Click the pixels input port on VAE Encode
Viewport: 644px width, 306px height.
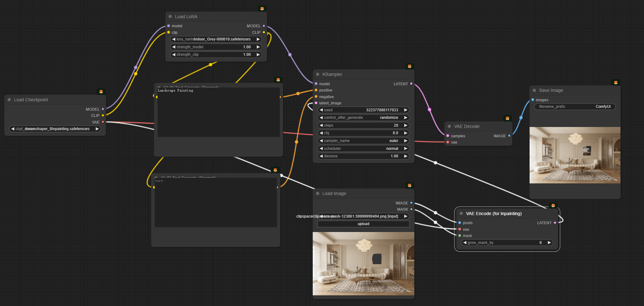pos(459,223)
